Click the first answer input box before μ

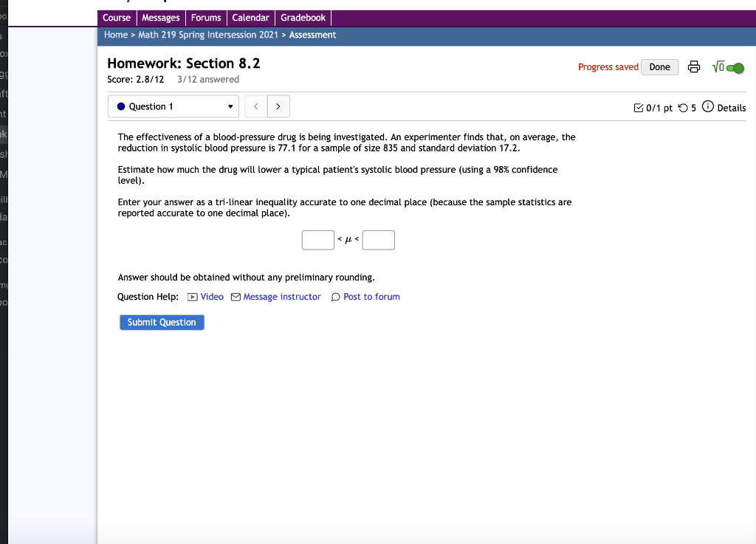(x=317, y=240)
